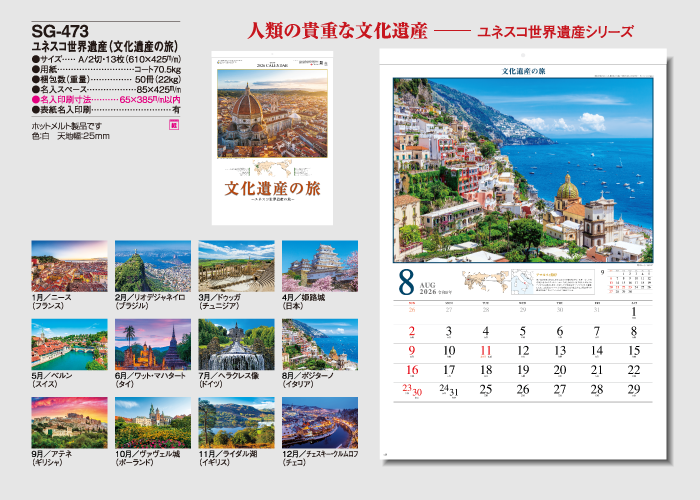This screenshot has height=500, width=700.
Task: Click the September mini calendar
Action: (627, 283)
